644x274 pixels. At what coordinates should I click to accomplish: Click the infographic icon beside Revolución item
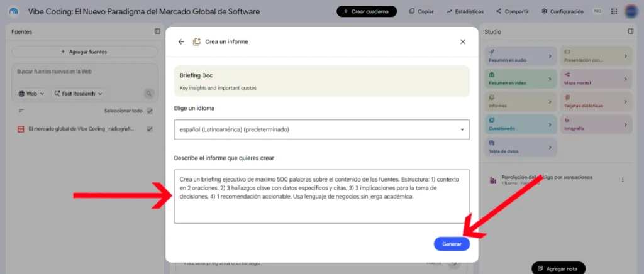point(493,180)
